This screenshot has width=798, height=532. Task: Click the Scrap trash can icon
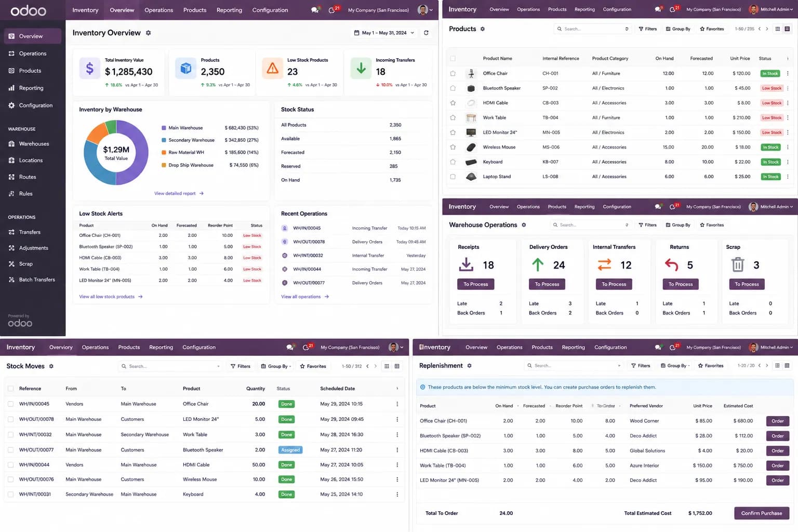tap(738, 265)
